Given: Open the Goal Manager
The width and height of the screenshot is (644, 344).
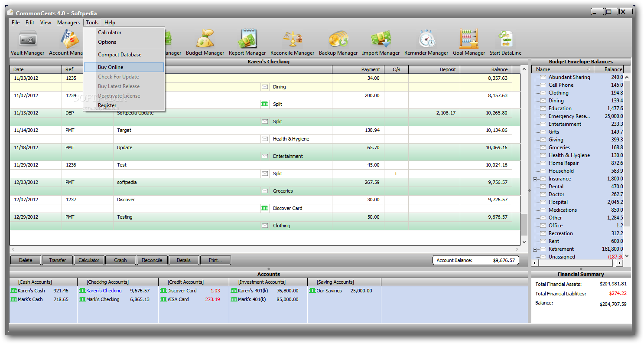Looking at the screenshot, I should coord(469,43).
